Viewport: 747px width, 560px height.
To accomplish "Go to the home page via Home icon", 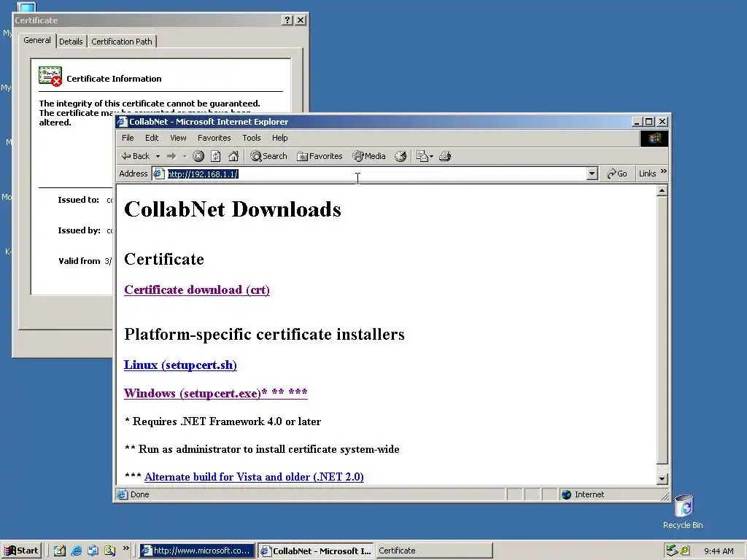I will pyautogui.click(x=233, y=156).
